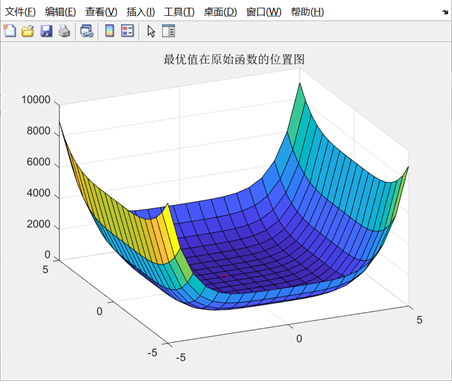This screenshot has height=385, width=452.
Task: Toggle the Insert Legend toolbar icon
Action: click(127, 31)
